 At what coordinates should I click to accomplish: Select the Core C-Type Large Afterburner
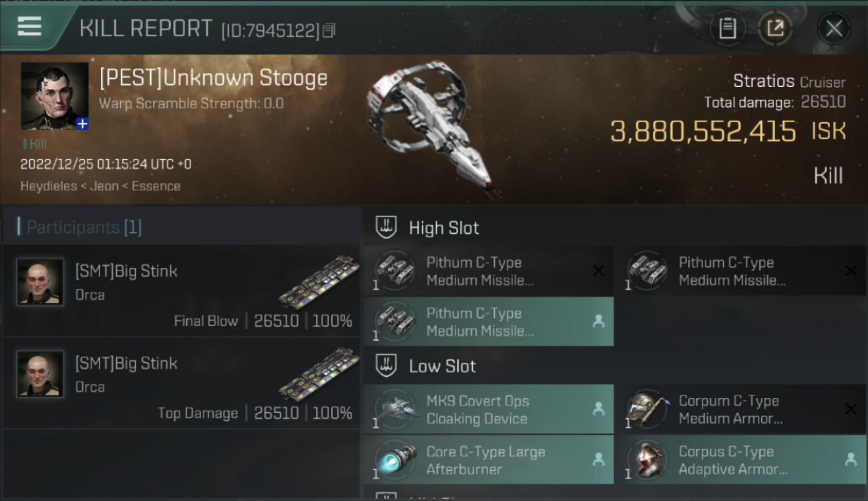click(487, 460)
